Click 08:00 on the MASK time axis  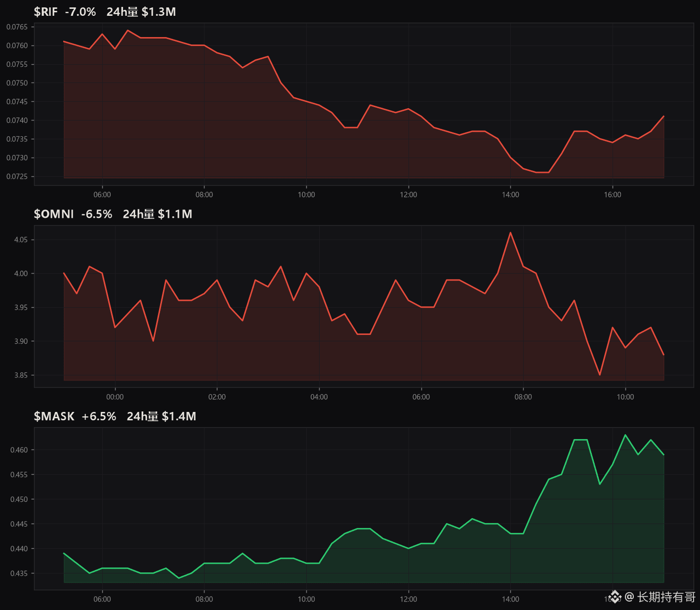tap(204, 599)
